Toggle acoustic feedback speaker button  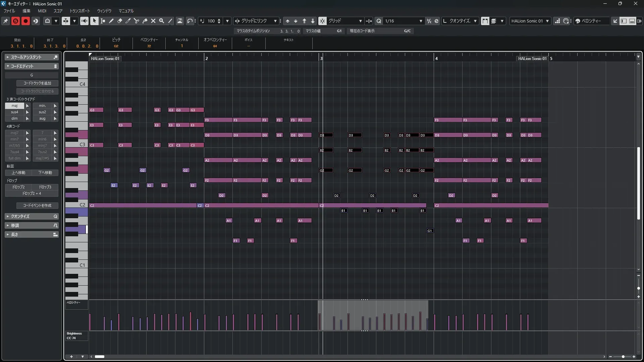[x=84, y=21]
